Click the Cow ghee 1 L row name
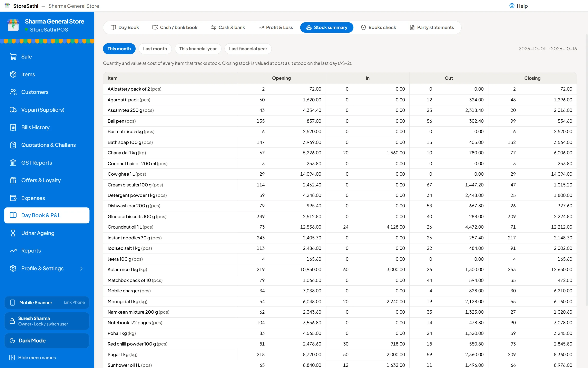This screenshot has width=588, height=368. 127,174
